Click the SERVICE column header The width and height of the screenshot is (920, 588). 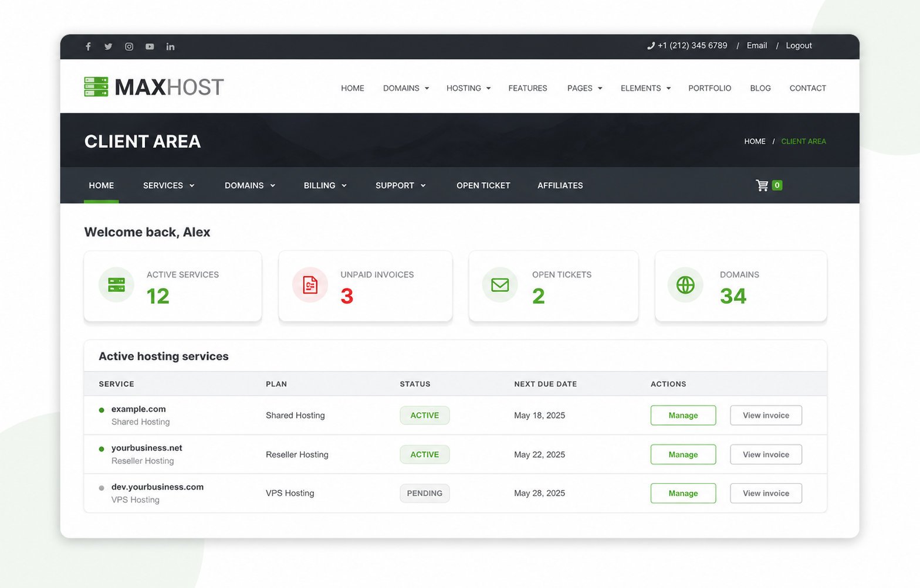pos(116,384)
